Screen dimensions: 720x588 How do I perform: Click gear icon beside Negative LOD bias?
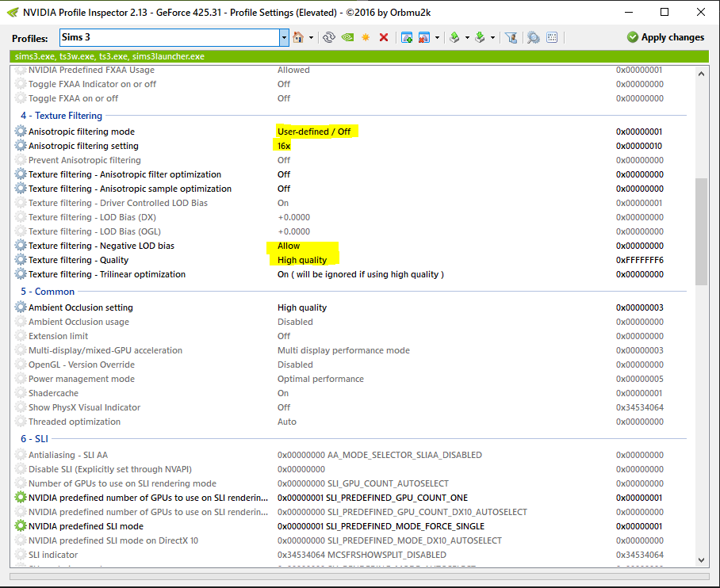pyautogui.click(x=21, y=246)
